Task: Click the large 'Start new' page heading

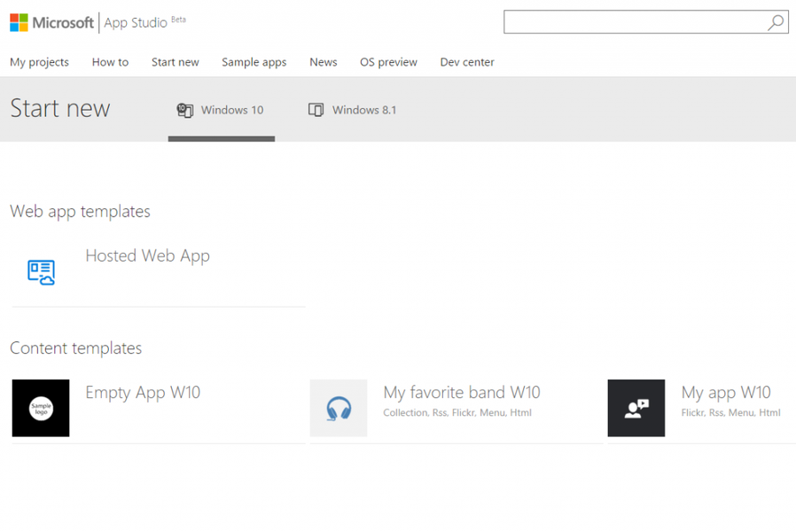Action: coord(60,108)
